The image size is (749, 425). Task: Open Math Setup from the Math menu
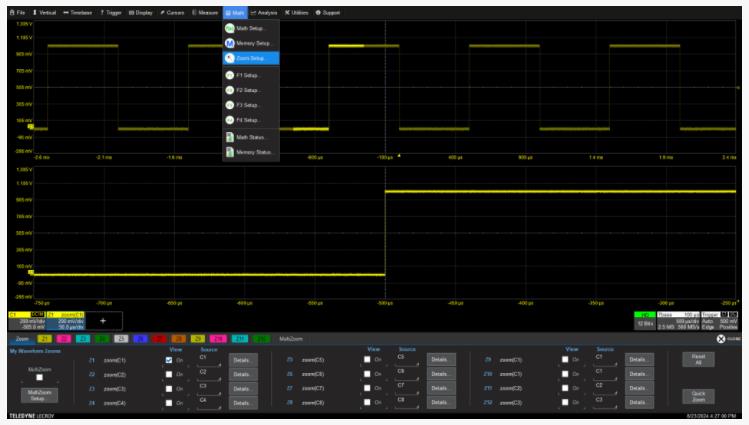(250, 28)
